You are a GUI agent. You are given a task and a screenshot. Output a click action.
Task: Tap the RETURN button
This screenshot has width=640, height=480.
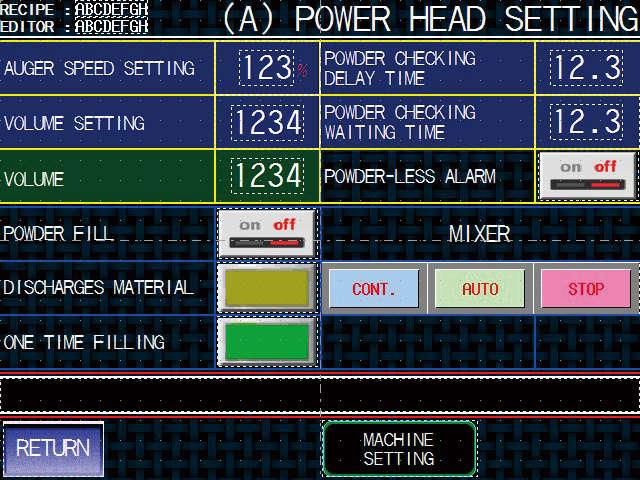click(x=53, y=448)
